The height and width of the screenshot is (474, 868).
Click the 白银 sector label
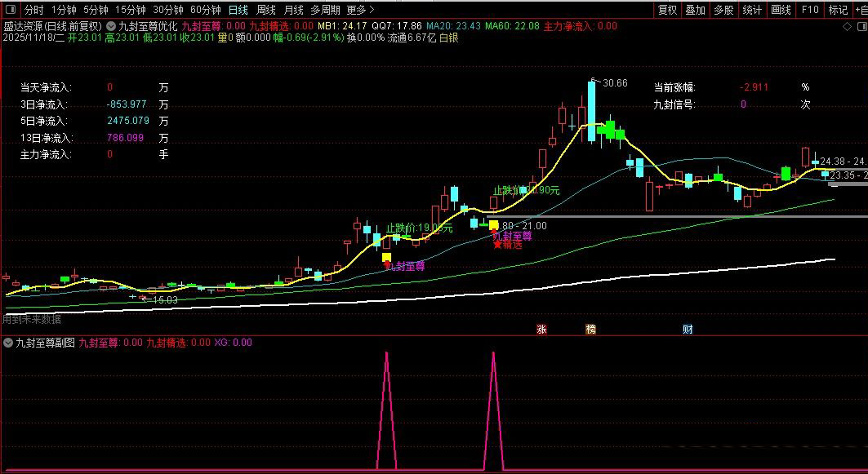click(449, 38)
